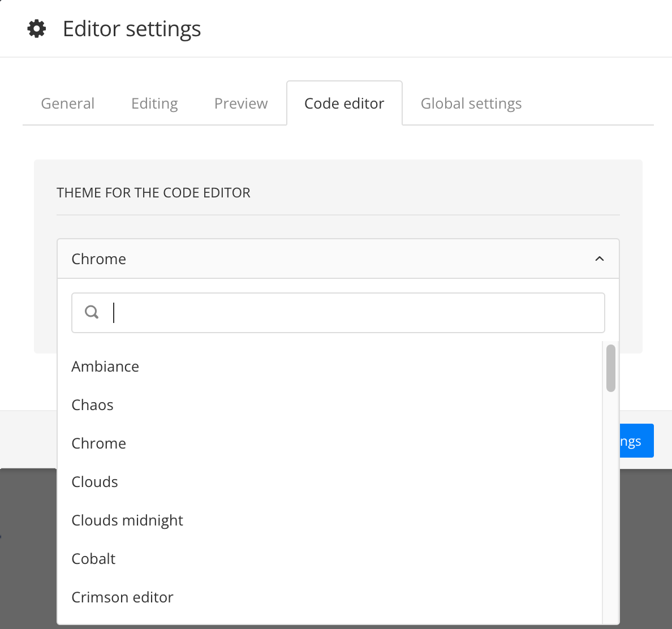Select the Ambiance theme
Image resolution: width=672 pixels, height=629 pixels.
pyautogui.click(x=105, y=366)
